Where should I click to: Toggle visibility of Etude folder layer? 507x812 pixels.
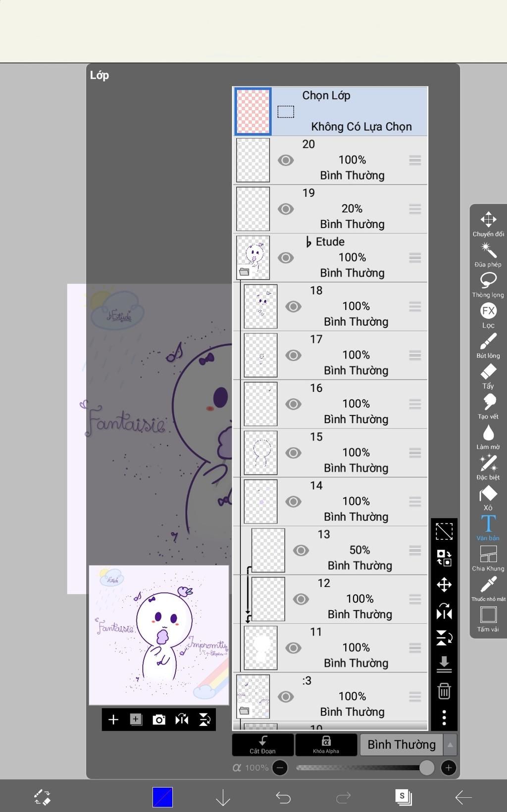click(x=286, y=258)
